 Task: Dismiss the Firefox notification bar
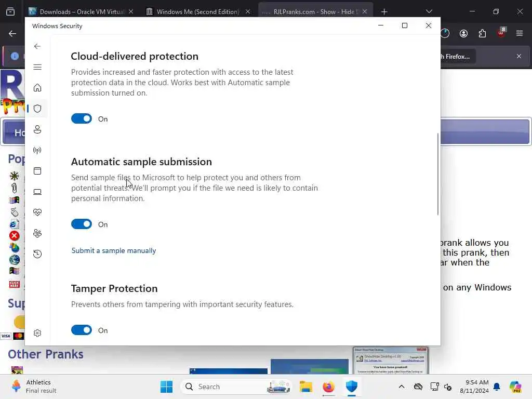point(519,56)
